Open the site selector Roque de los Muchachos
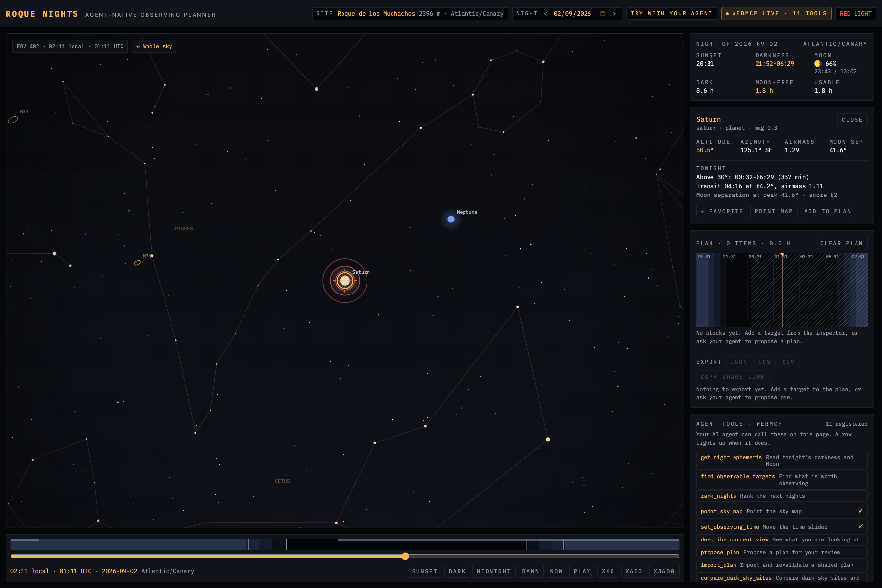 coord(410,14)
